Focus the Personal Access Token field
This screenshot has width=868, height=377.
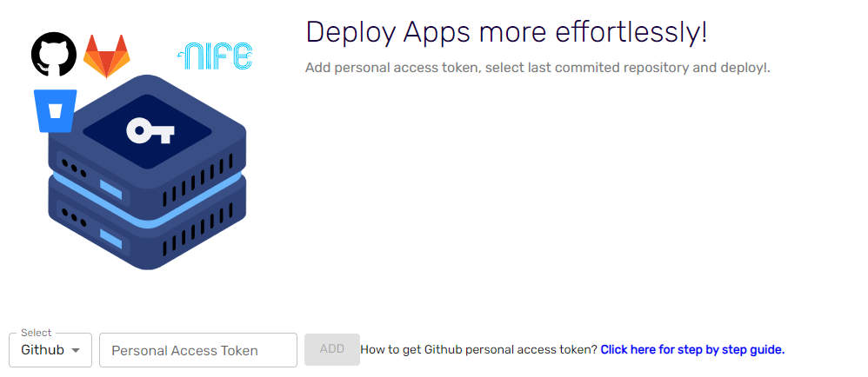(198, 350)
